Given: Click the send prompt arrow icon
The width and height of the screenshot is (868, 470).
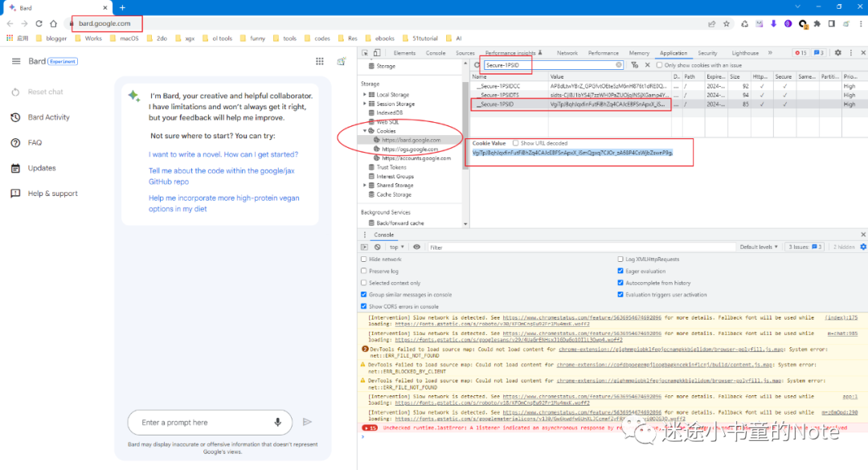Looking at the screenshot, I should tap(307, 422).
